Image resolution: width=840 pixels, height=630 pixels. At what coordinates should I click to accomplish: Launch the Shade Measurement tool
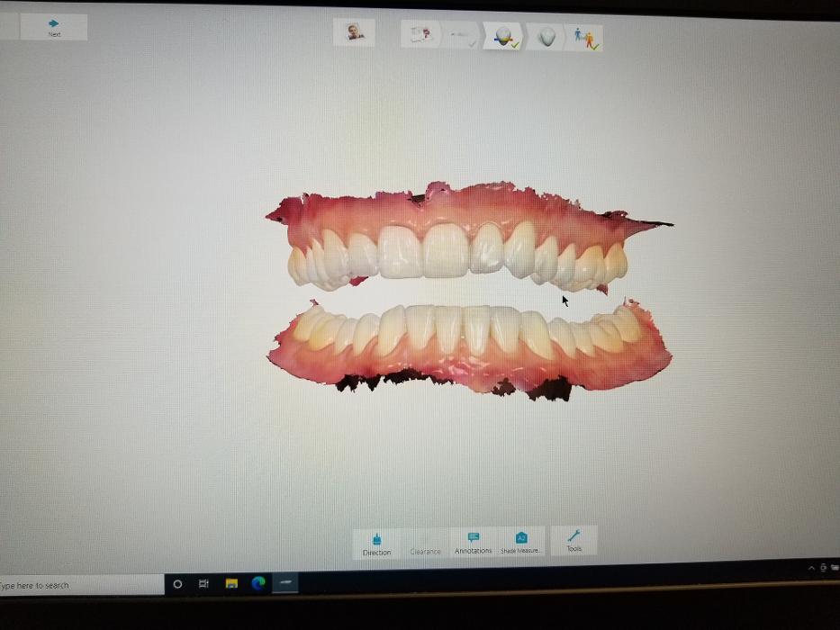point(521,541)
